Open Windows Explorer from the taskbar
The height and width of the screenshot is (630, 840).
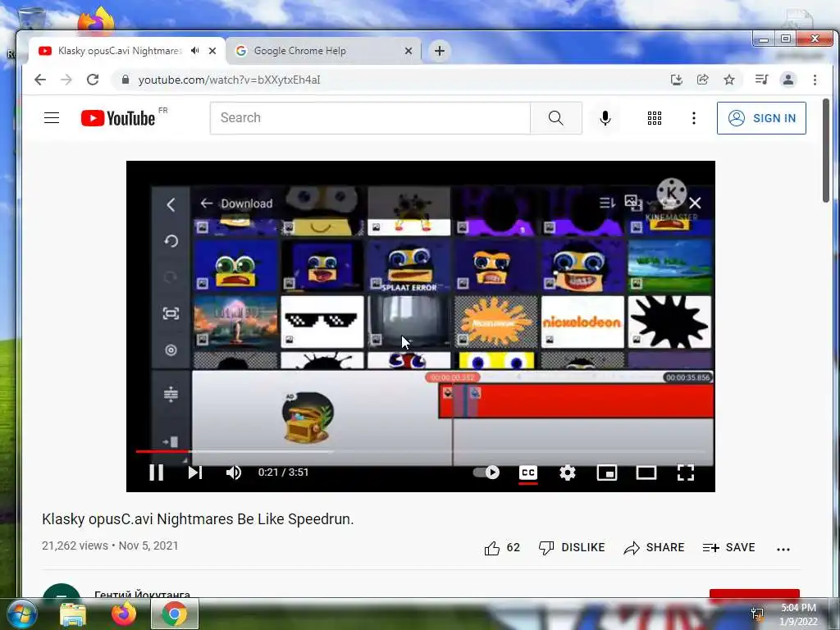click(x=72, y=614)
